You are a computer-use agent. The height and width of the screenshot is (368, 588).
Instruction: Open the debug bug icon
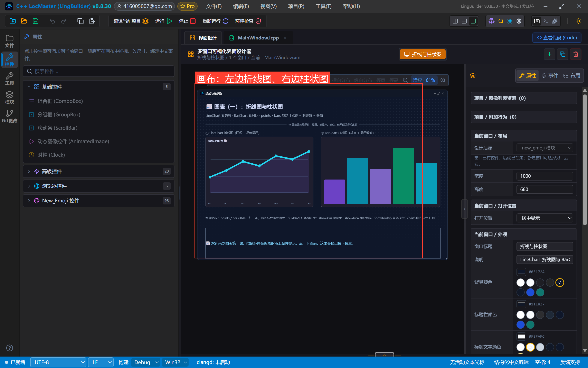pyautogui.click(x=491, y=21)
